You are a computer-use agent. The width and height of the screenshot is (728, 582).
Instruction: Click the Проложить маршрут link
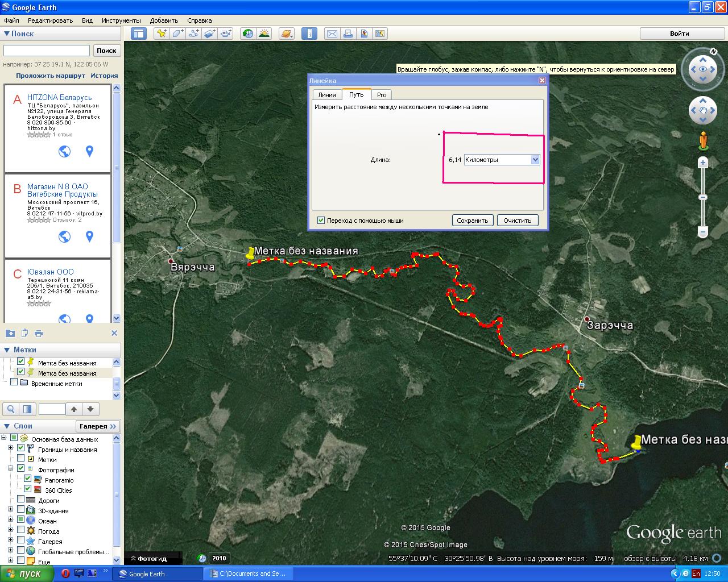coord(51,76)
